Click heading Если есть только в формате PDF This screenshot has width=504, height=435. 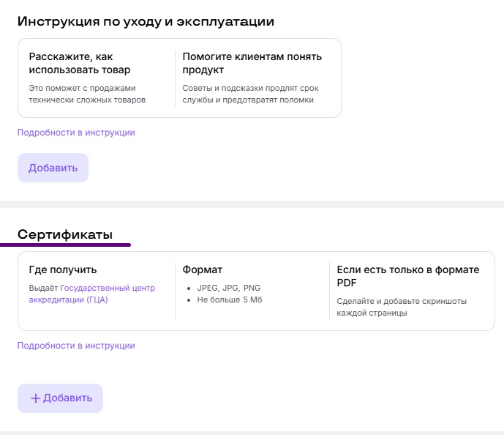(x=408, y=276)
